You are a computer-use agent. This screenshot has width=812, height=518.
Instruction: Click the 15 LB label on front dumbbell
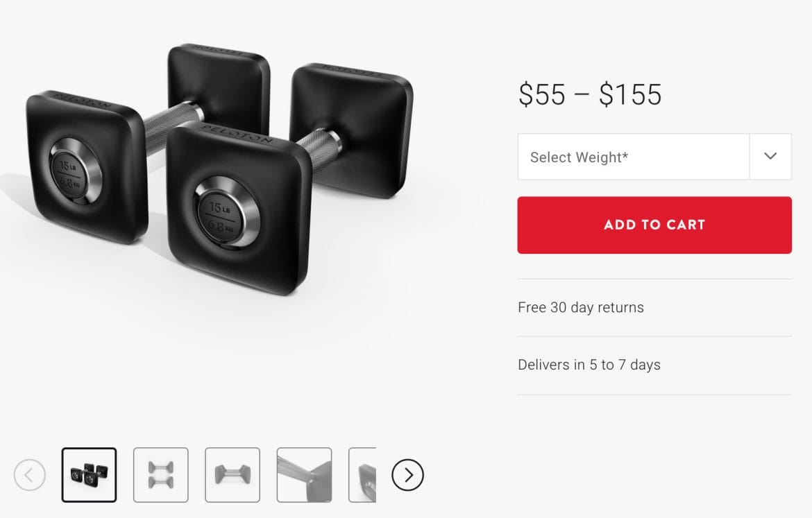pos(220,207)
